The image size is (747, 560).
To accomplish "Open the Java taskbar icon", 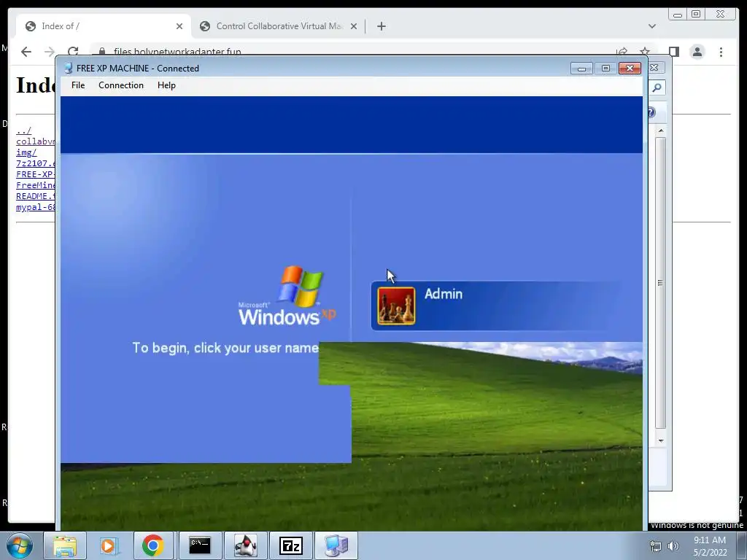I will pyautogui.click(x=245, y=545).
